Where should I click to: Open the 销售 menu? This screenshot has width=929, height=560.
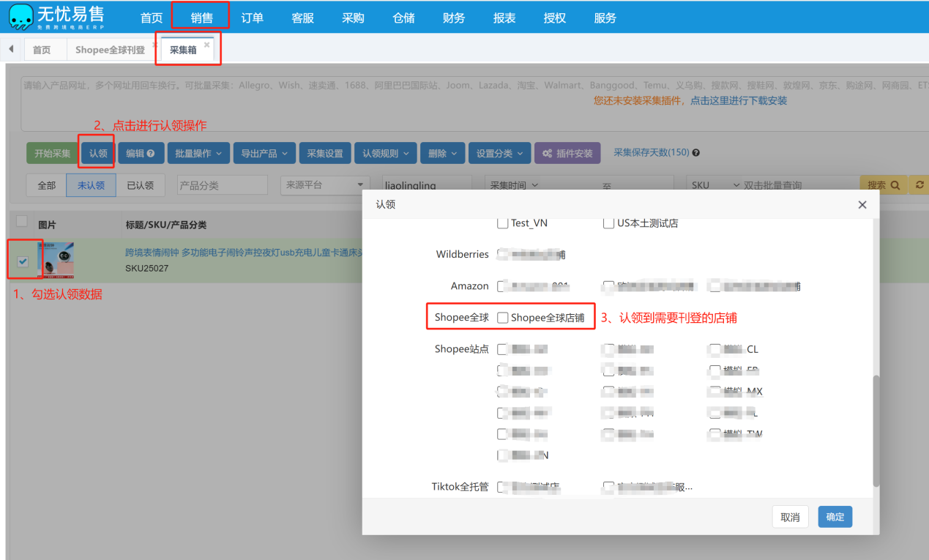coord(202,18)
